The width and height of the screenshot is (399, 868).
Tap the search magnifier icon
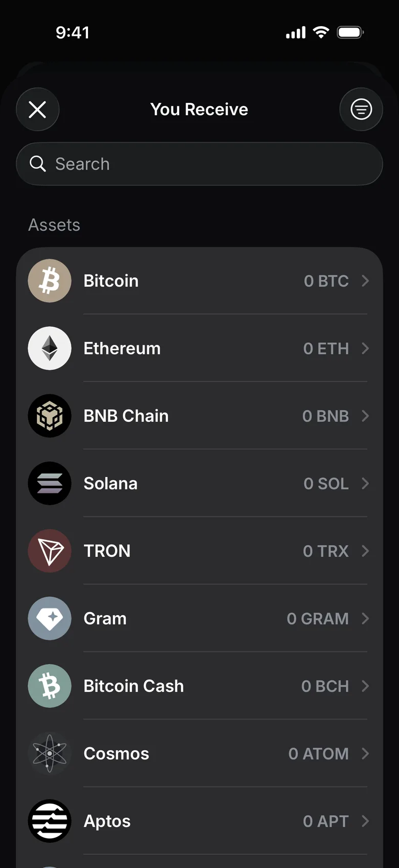(38, 164)
